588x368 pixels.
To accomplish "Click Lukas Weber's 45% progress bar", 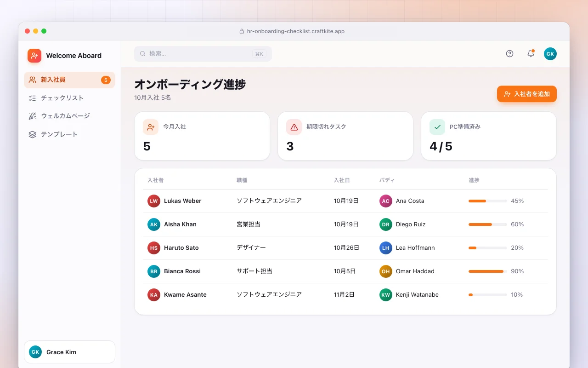I will [488, 201].
